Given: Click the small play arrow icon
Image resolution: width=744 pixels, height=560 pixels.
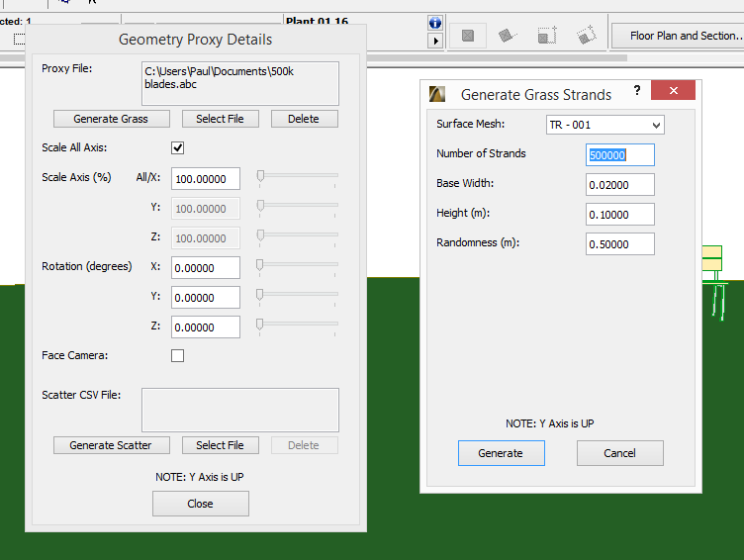Looking at the screenshot, I should click(x=435, y=41).
